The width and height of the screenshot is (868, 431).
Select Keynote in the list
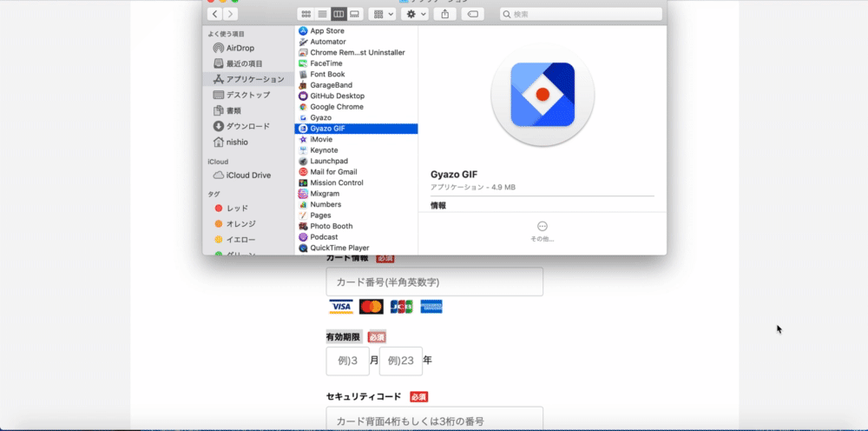pyautogui.click(x=356, y=150)
